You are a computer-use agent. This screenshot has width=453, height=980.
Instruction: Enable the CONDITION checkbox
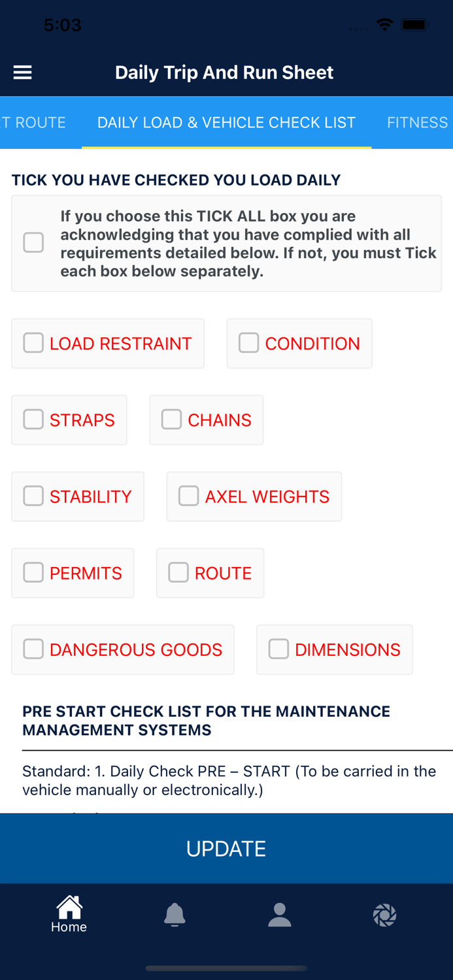248,342
